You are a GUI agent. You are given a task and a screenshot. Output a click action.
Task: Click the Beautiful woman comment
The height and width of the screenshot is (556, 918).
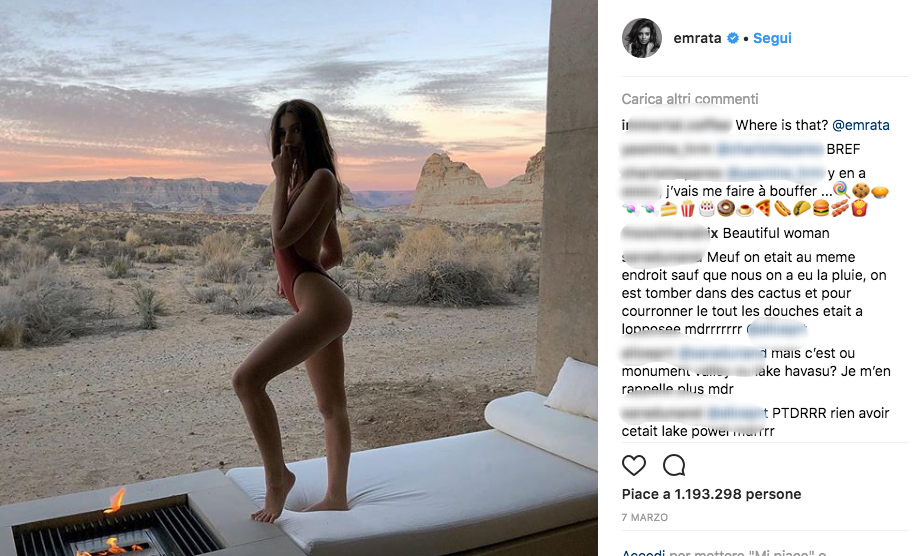[x=776, y=233]
